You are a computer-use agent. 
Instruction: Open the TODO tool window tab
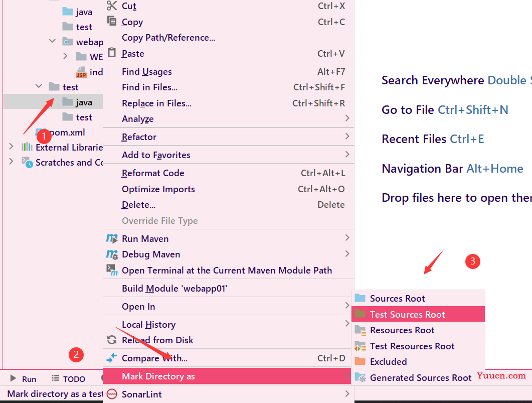[x=68, y=378]
